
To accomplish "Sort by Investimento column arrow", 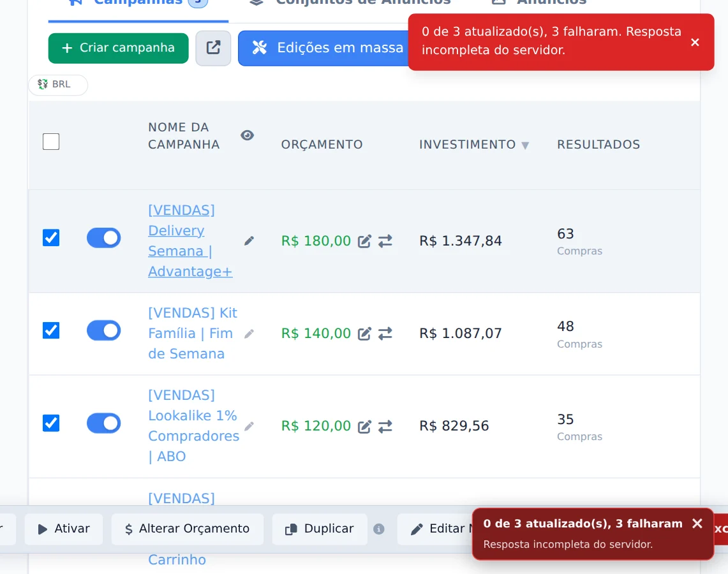I will pos(525,145).
